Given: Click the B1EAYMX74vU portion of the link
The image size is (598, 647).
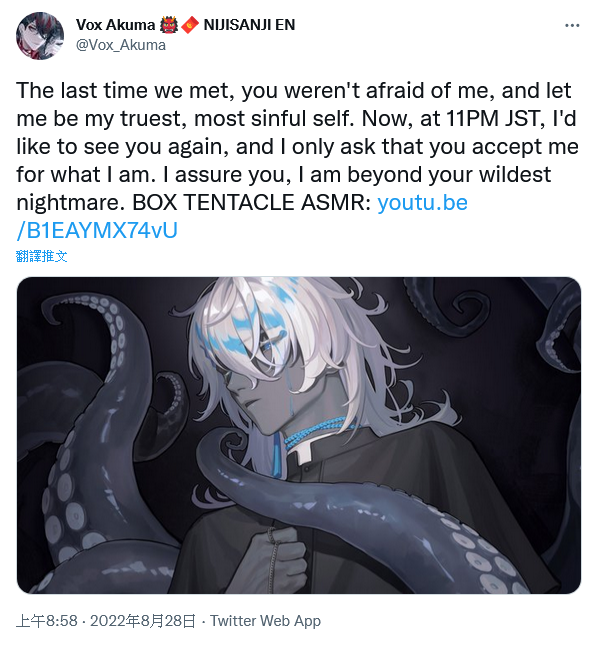Looking at the screenshot, I should [x=102, y=230].
